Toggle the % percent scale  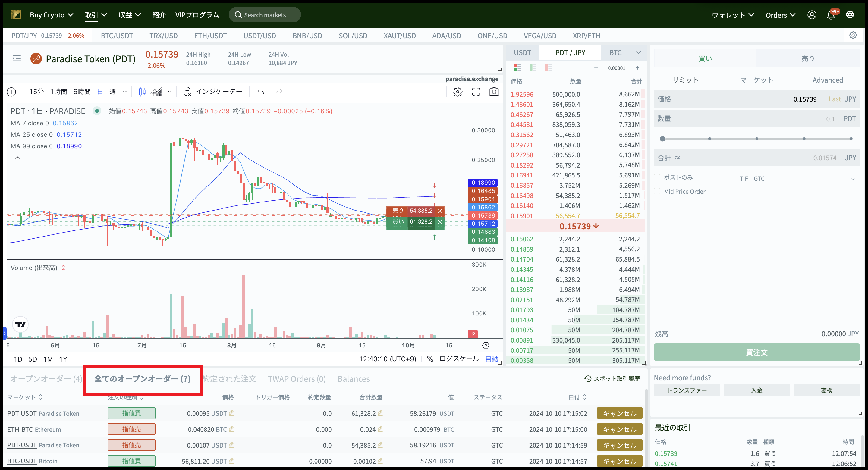(x=430, y=359)
